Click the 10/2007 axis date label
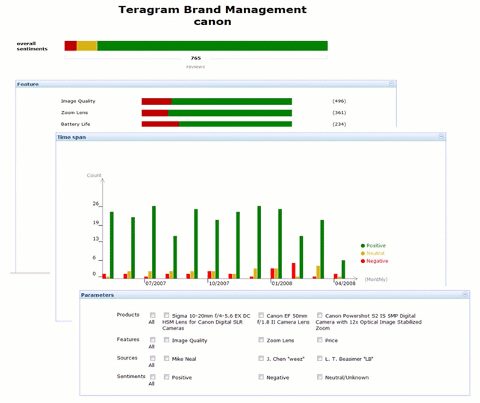This screenshot has width=480, height=403. click(219, 283)
